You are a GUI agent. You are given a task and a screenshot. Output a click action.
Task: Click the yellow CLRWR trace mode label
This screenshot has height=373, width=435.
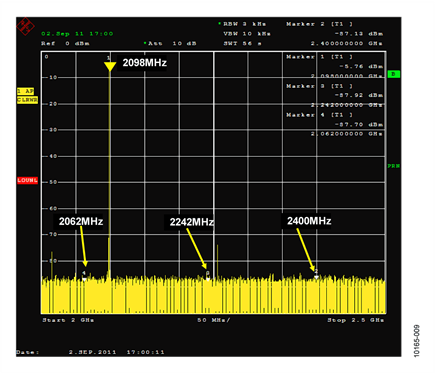coord(27,100)
